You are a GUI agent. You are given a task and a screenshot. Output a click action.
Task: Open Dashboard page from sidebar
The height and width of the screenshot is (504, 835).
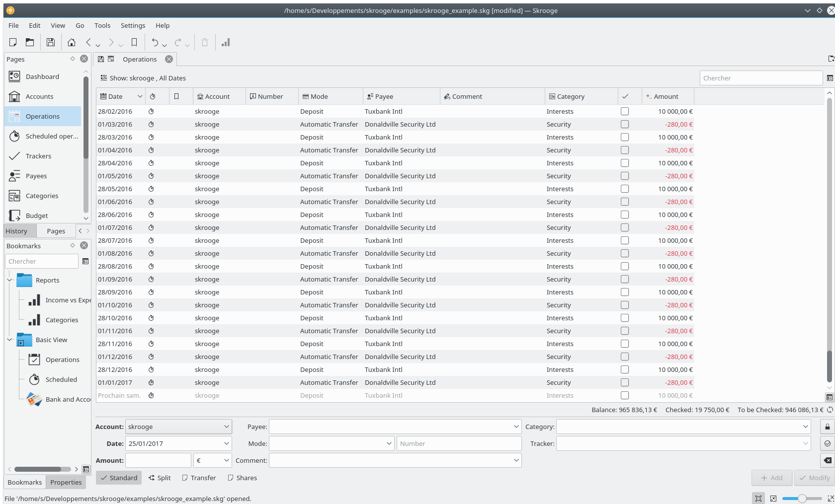tap(42, 76)
